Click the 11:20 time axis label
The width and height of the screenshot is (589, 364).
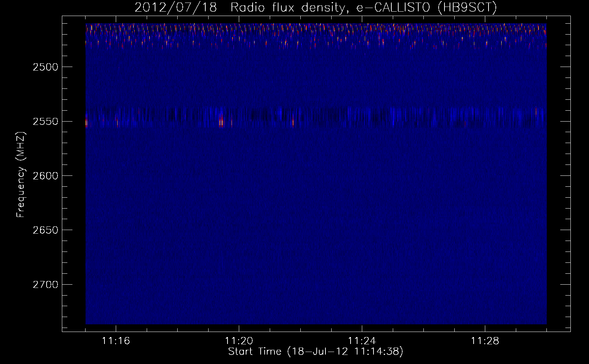(x=239, y=341)
